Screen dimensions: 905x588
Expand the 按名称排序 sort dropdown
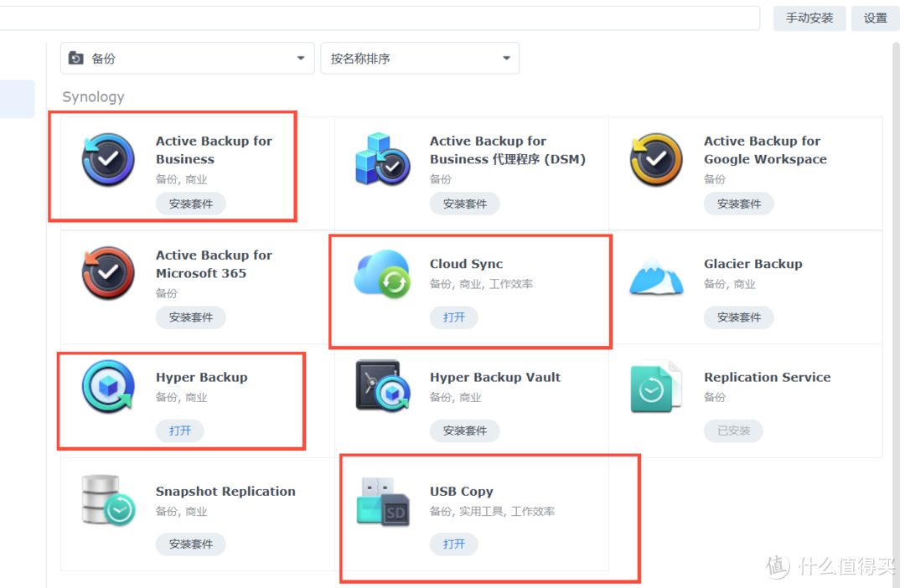pos(420,58)
